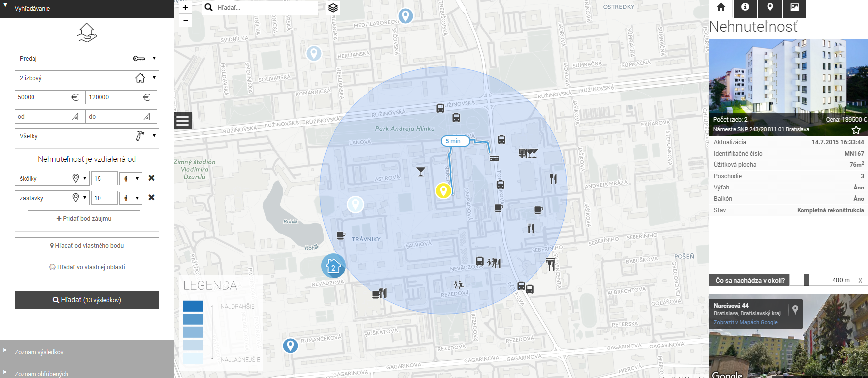This screenshot has height=378, width=868.
Task: Click the property pin near Medzilaborecká street
Action: (405, 16)
